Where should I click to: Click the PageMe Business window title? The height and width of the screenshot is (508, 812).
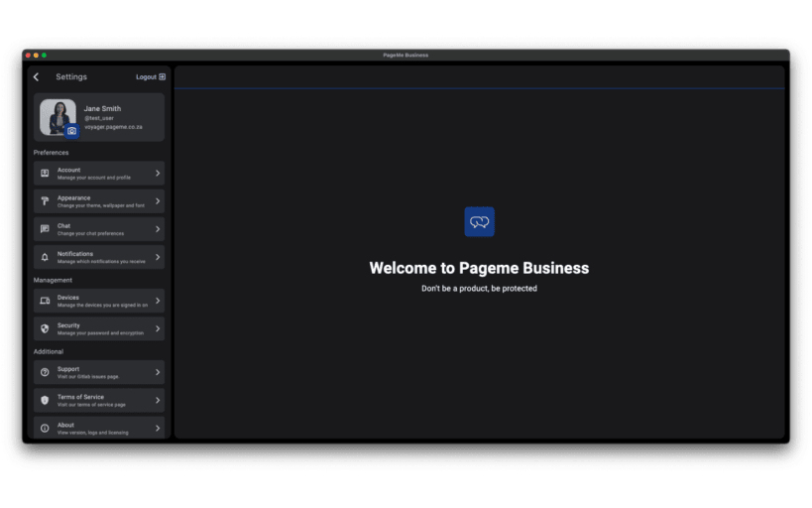[x=406, y=55]
